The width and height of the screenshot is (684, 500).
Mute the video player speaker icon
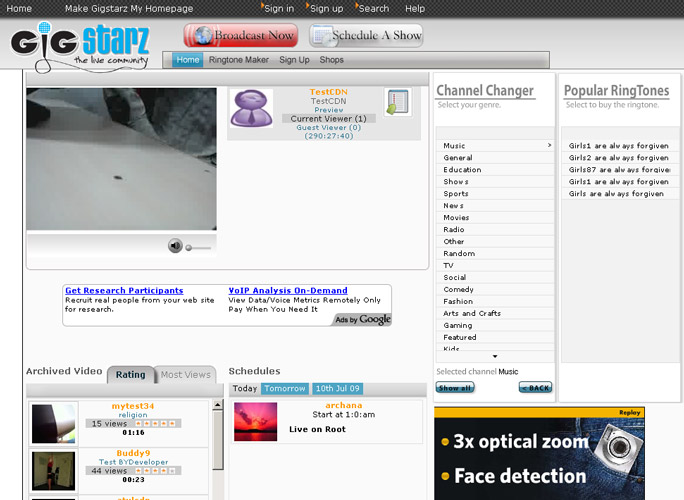click(175, 246)
